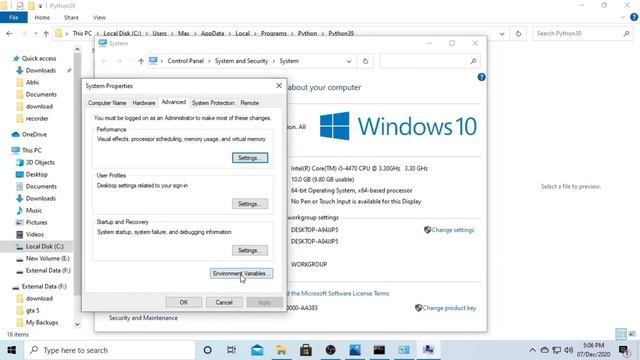Refresh the System window address bar
Image resolution: width=640 pixels, height=360 pixels.
point(365,61)
